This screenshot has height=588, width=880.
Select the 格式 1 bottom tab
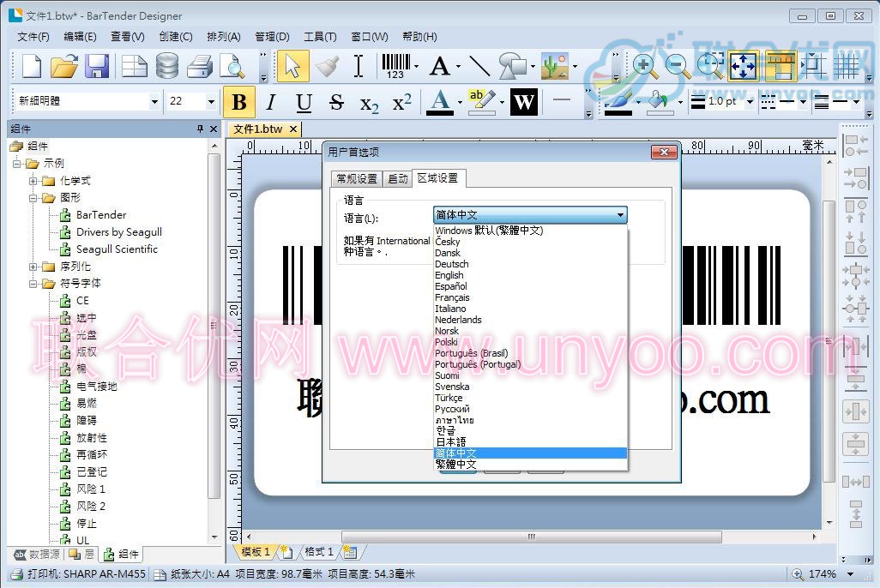pyautogui.click(x=319, y=552)
